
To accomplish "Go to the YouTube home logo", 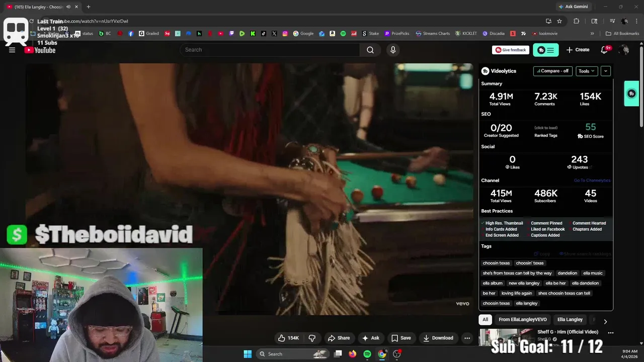I will (x=40, y=50).
